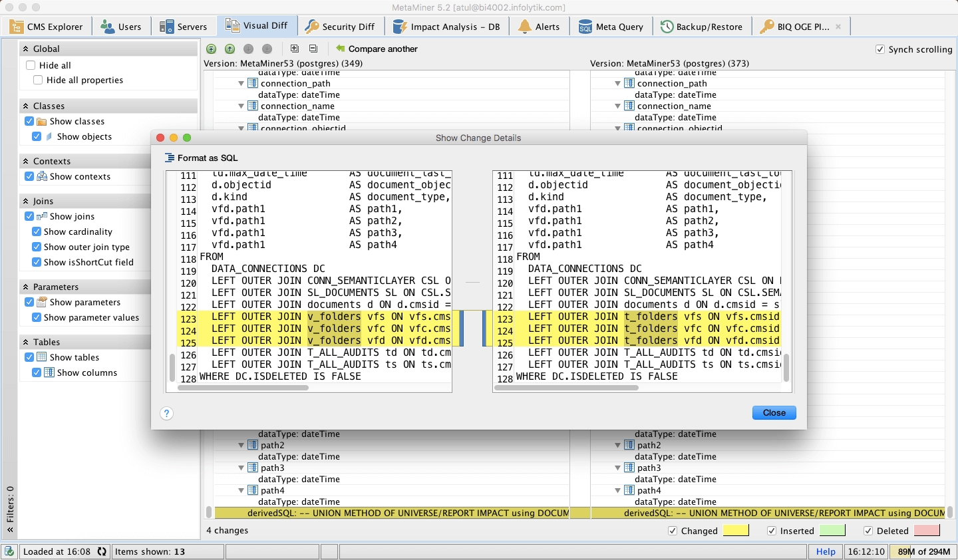Viewport: 958px width, 560px height.
Task: Switch to Impact Analysis - DB tab
Action: pyautogui.click(x=447, y=27)
